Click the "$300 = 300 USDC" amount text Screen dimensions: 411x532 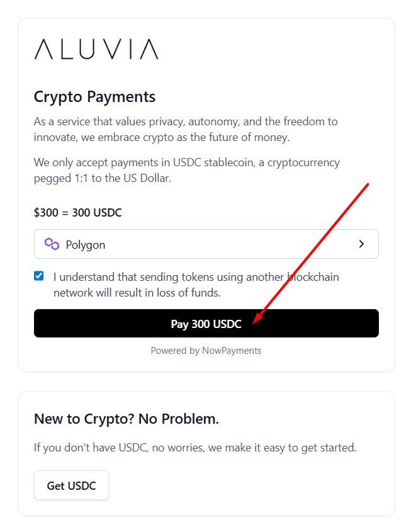click(x=77, y=213)
